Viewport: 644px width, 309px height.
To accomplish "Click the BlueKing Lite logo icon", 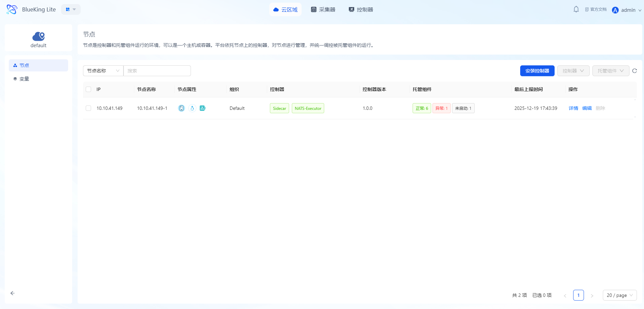I will 12,9.
